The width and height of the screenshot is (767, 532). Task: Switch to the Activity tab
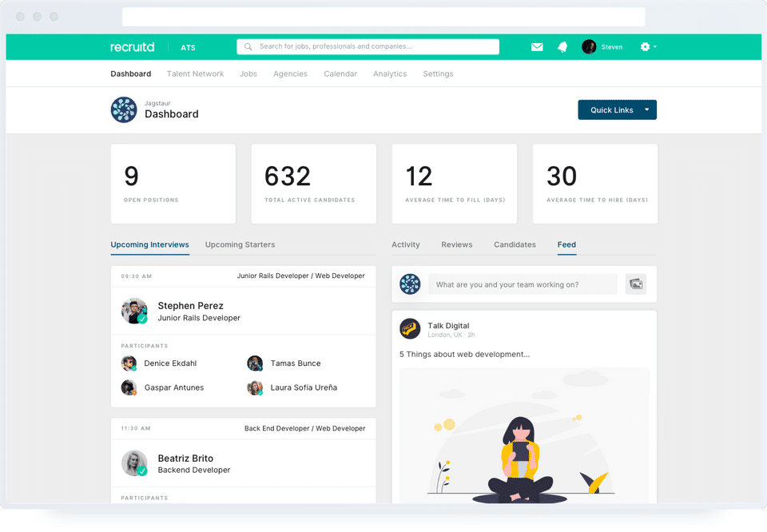[x=406, y=244]
